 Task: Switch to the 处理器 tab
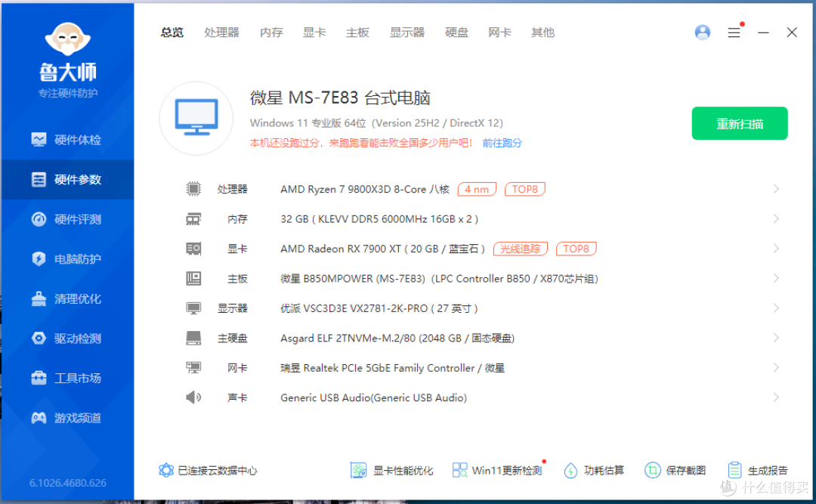(221, 32)
